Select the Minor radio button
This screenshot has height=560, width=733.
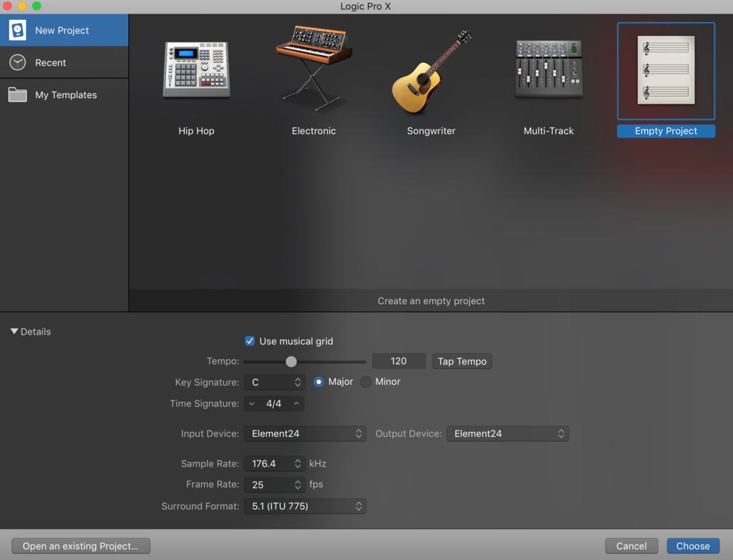tap(366, 382)
